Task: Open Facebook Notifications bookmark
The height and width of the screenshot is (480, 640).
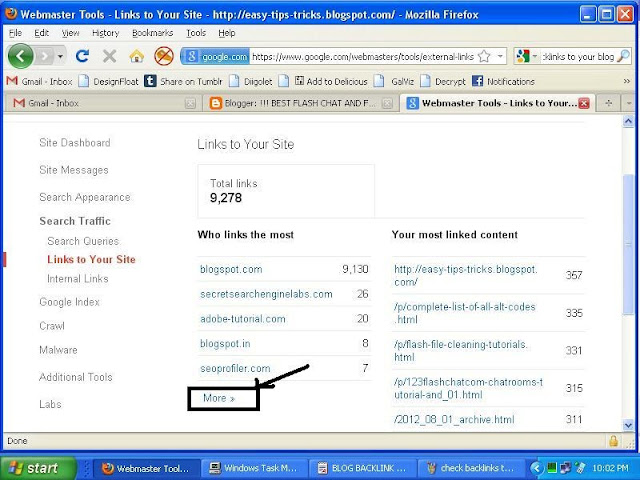Action: point(503,81)
